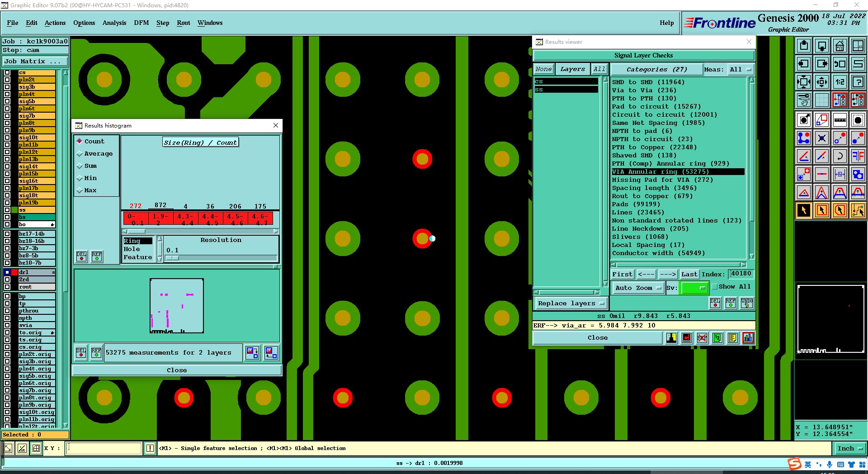
Task: Select the ruler measurement tool
Action: click(840, 120)
